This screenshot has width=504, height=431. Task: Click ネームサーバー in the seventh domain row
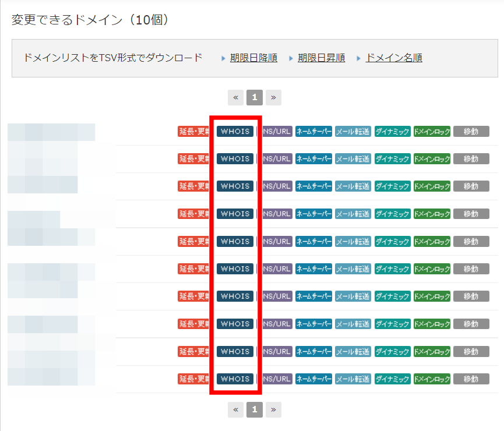(x=313, y=296)
